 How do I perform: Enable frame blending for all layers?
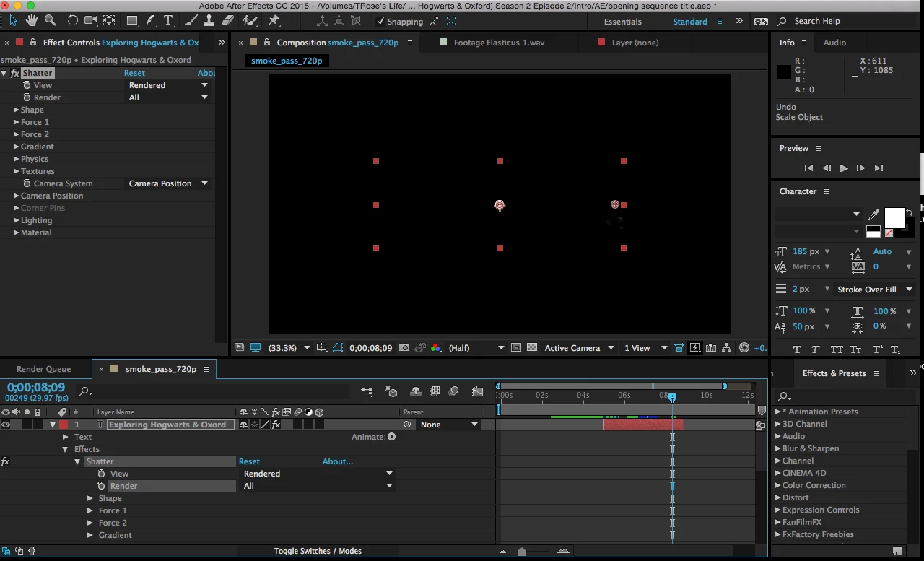435,392
